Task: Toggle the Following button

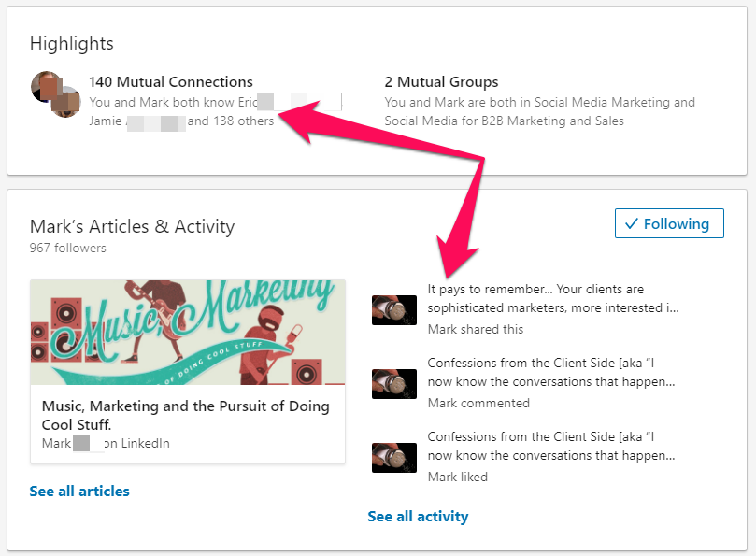Action: coord(669,223)
